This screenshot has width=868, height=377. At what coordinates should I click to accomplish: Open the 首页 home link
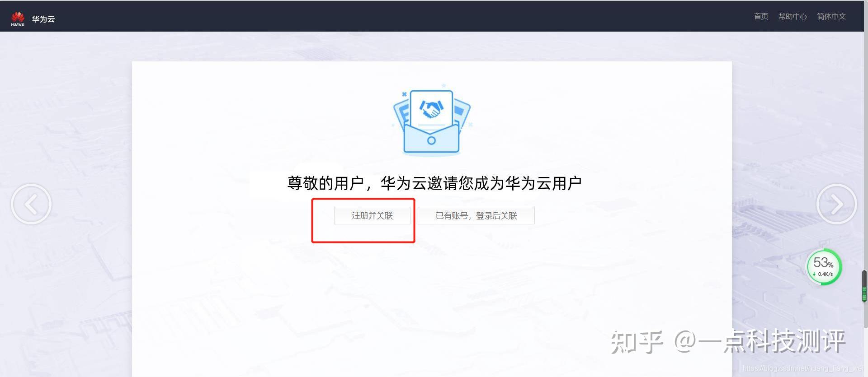coord(761,16)
